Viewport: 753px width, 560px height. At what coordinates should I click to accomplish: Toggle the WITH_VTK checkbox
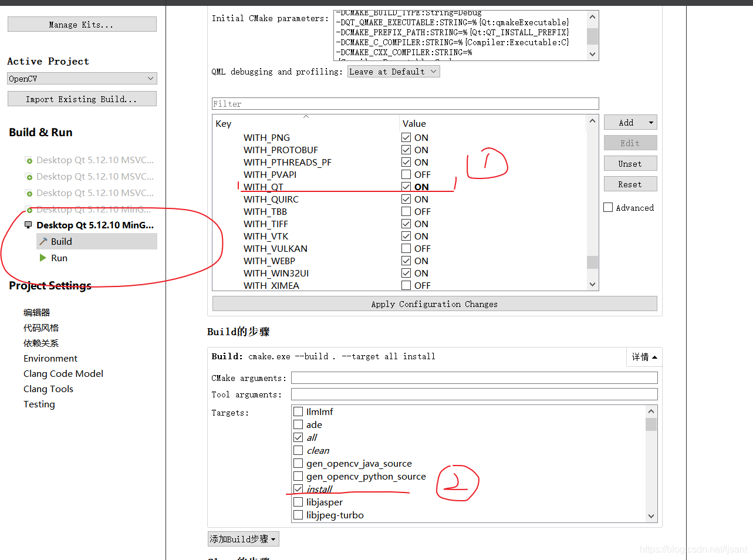click(x=406, y=236)
